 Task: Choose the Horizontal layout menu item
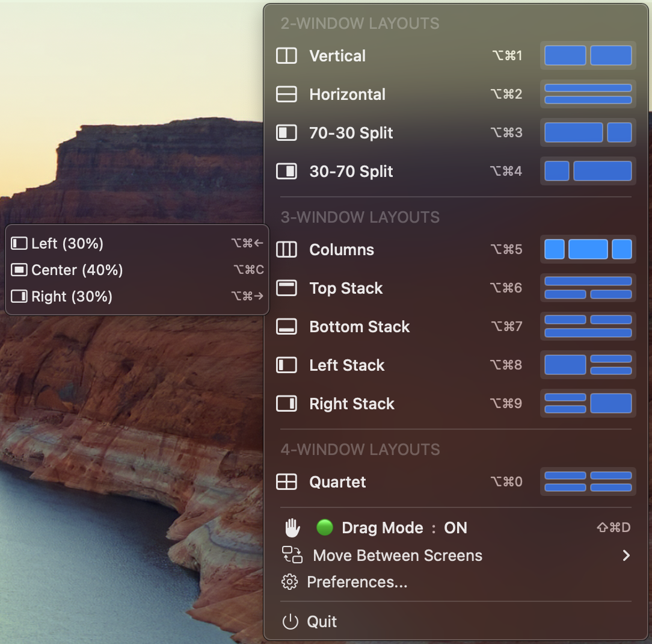[456, 94]
